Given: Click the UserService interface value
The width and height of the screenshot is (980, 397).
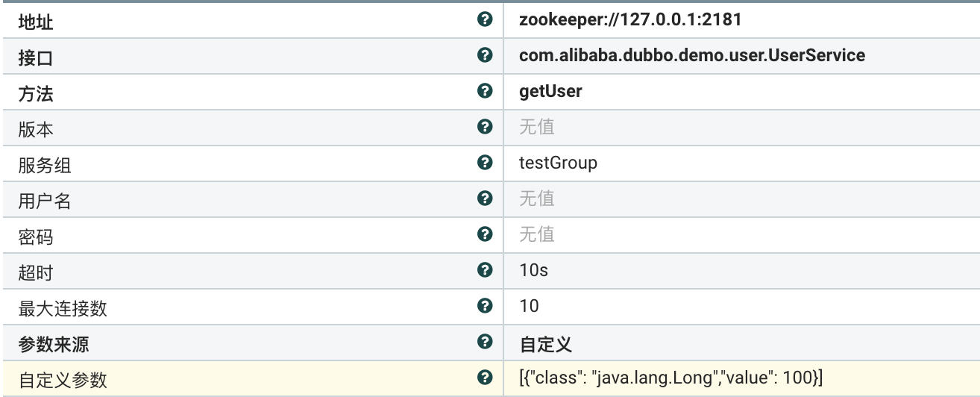Looking at the screenshot, I should click(x=691, y=55).
